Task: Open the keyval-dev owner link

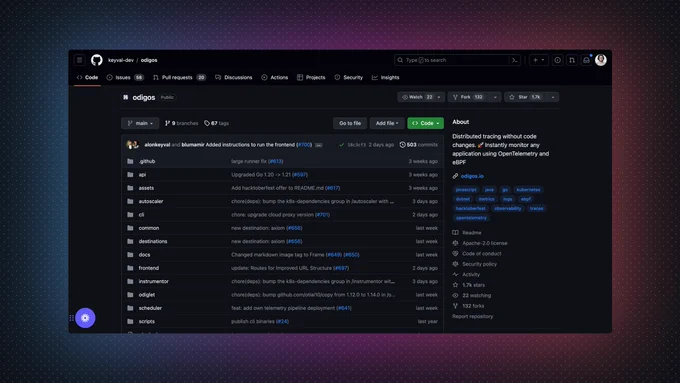Action: [x=121, y=60]
